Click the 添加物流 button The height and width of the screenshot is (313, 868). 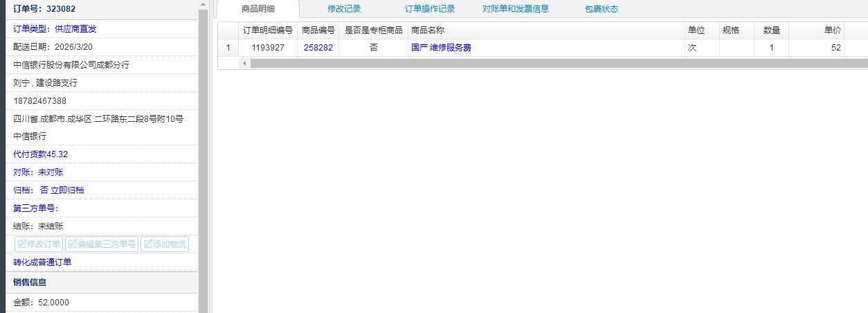(x=164, y=244)
